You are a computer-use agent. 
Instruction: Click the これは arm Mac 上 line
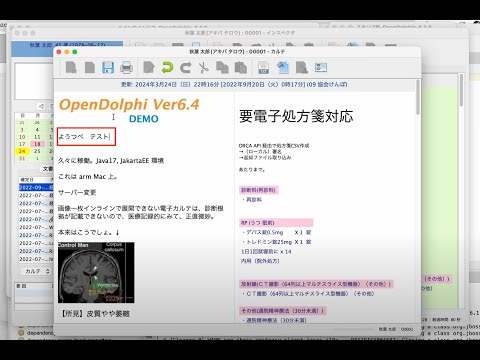tap(88, 176)
